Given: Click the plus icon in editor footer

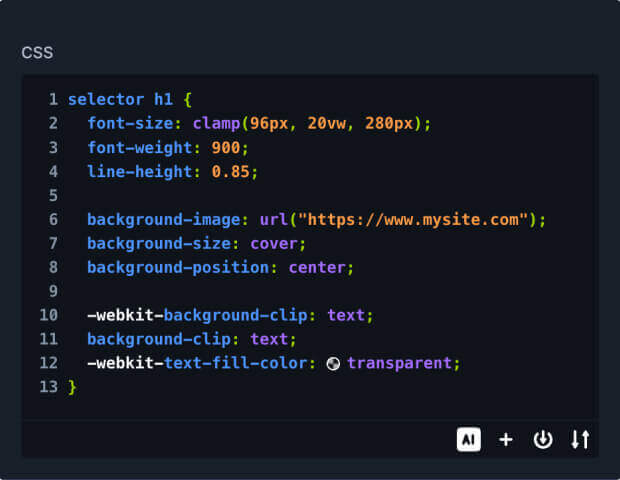Looking at the screenshot, I should point(506,439).
